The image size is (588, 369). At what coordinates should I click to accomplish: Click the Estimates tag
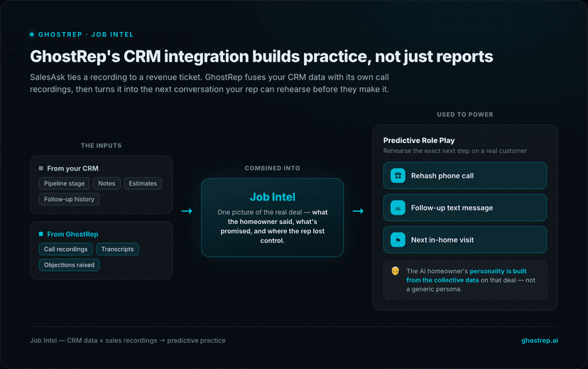(x=143, y=183)
